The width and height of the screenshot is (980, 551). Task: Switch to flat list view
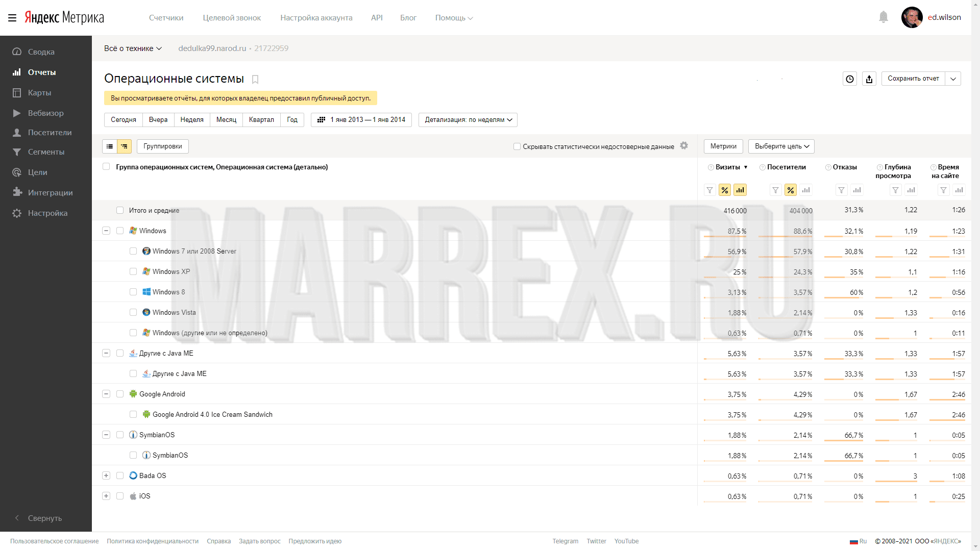110,146
